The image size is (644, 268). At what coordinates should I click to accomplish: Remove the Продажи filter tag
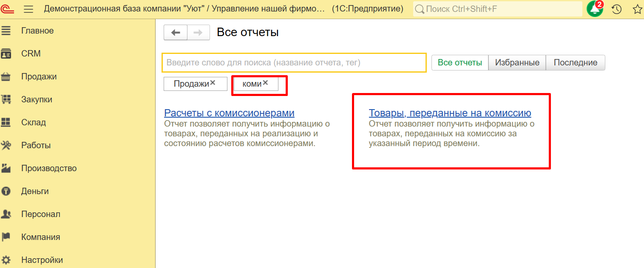pos(213,83)
